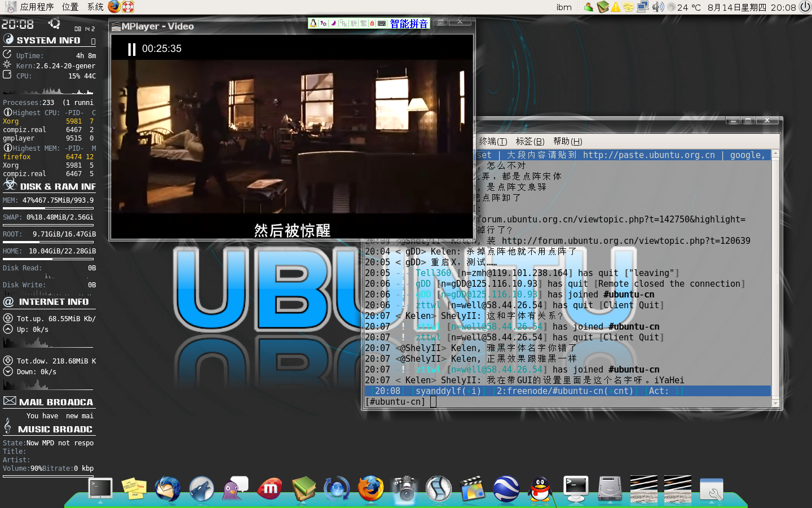Screen dimensions: 812x508
Task: Click the terminal scrollbar up arrow
Action: click(x=775, y=154)
